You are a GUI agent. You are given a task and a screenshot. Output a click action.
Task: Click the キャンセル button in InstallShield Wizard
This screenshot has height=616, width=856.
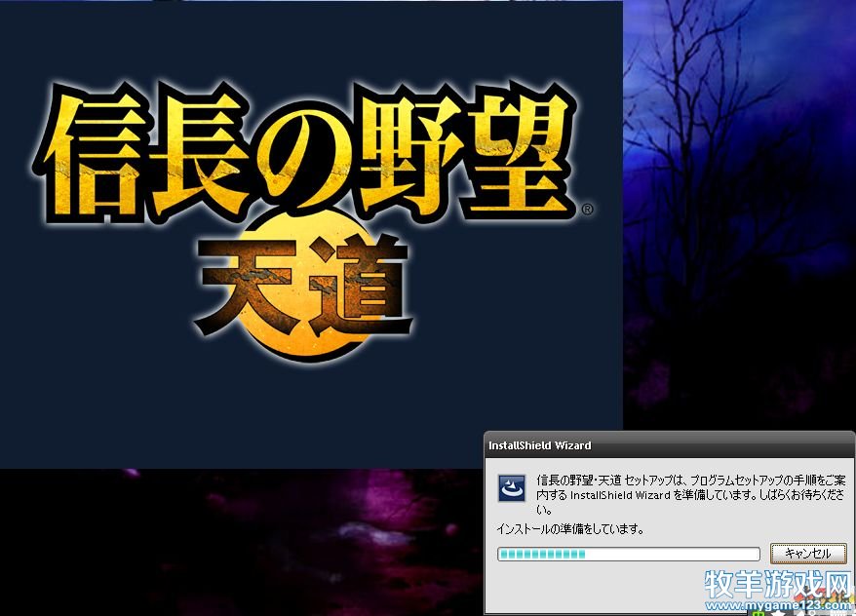coord(808,554)
